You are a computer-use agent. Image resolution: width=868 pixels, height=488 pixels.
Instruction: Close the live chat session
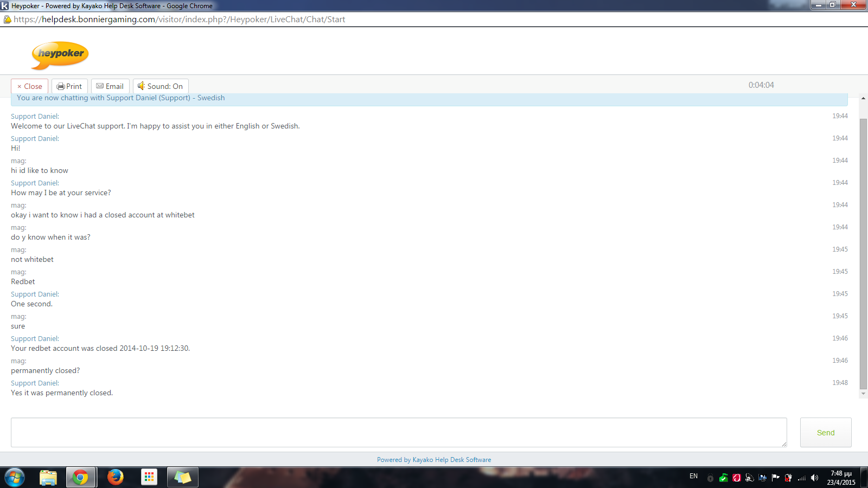pos(30,86)
